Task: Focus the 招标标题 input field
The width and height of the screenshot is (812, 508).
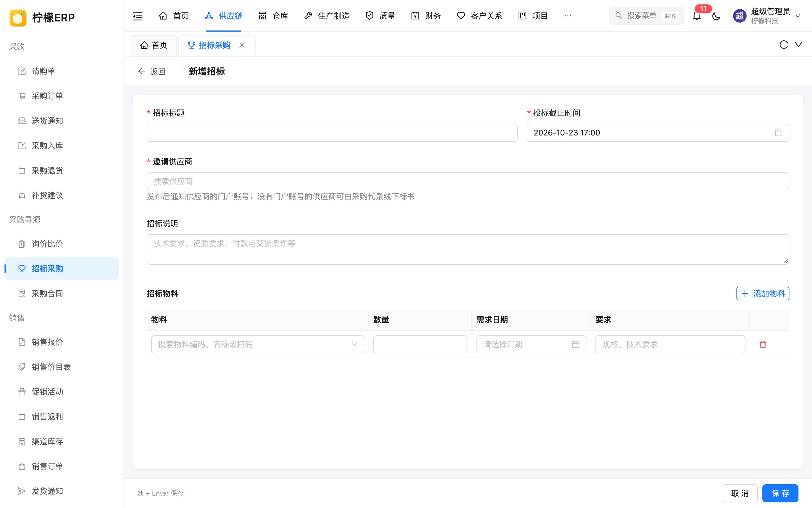Action: [332, 133]
